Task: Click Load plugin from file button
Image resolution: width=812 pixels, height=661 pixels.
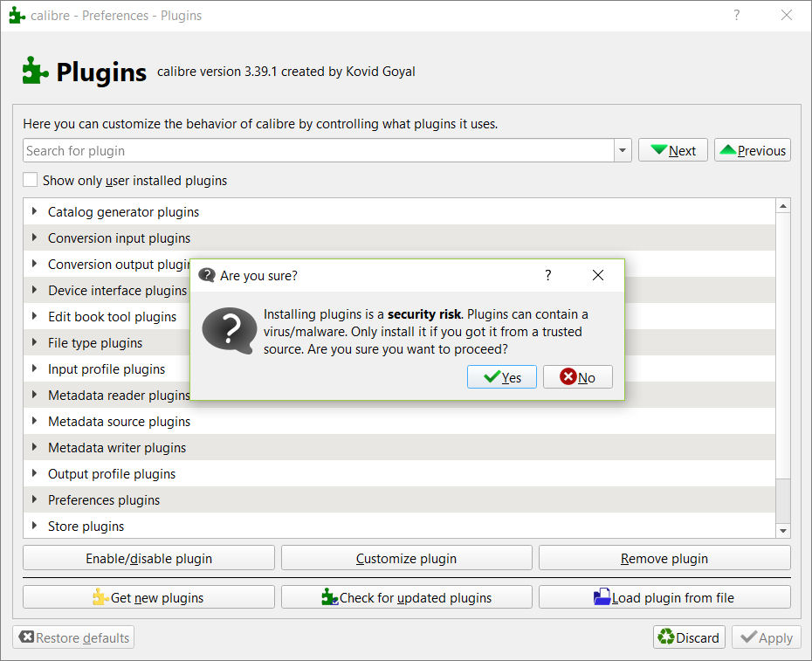Action: [664, 597]
